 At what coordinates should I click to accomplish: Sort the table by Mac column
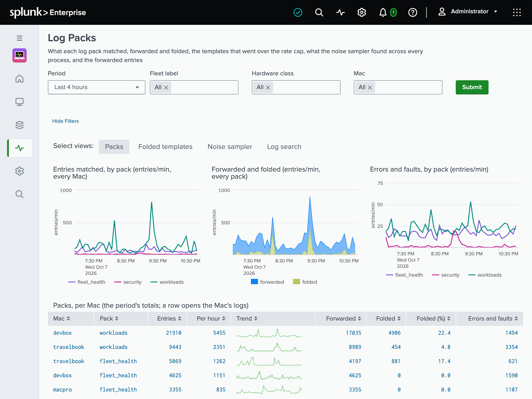click(62, 319)
